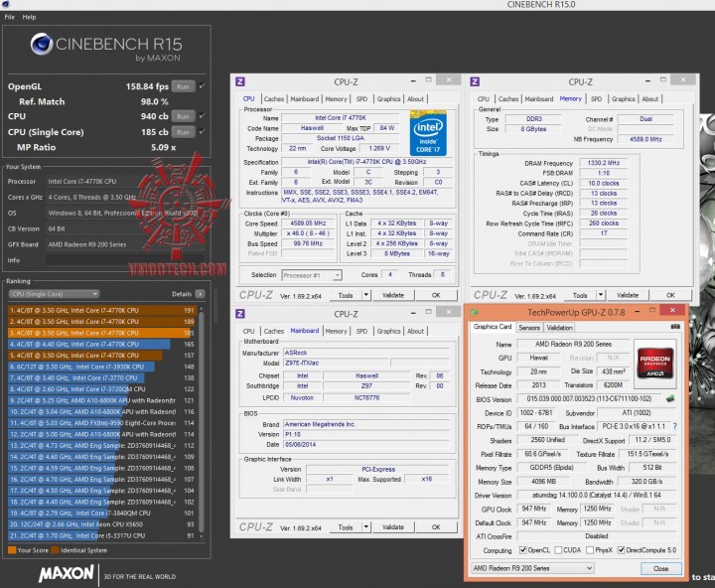Open the Tools dropdown arrow in the CPU-Z Memory window
This screenshot has width=715, height=588.
point(601,295)
